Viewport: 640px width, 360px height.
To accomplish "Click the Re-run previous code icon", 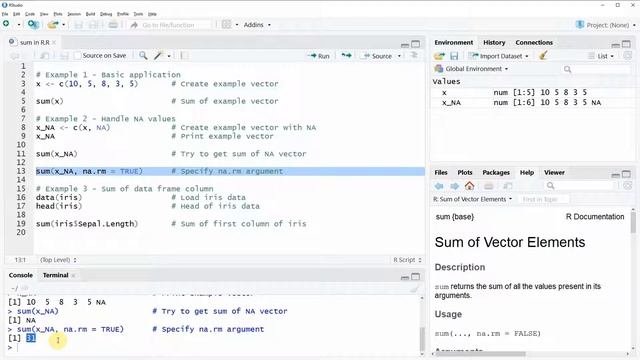I will [x=346, y=56].
